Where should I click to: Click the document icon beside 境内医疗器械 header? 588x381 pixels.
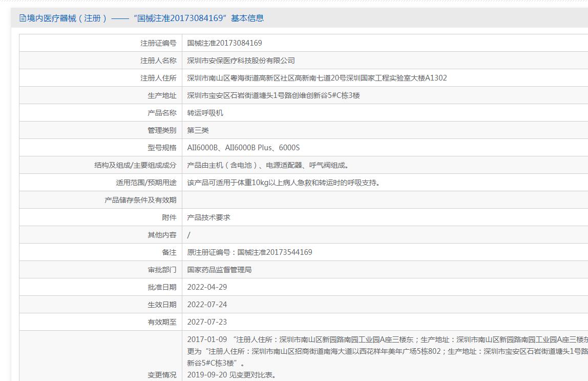pos(23,18)
